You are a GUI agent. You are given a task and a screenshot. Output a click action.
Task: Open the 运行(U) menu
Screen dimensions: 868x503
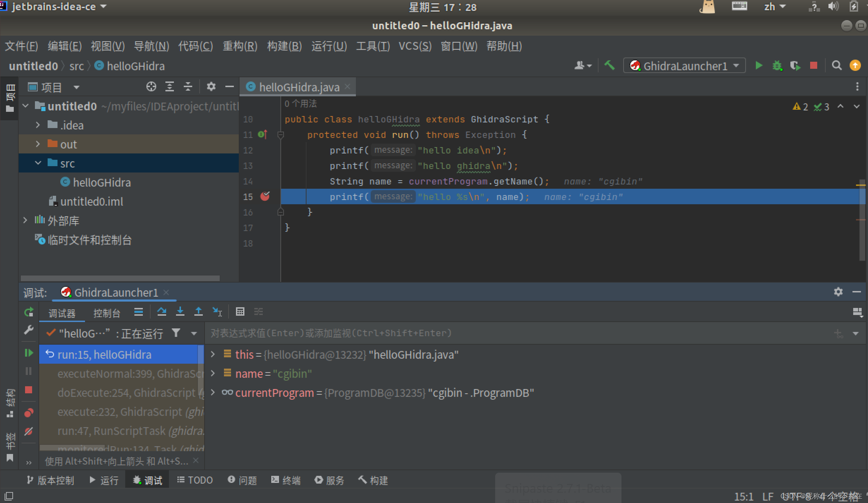click(329, 46)
